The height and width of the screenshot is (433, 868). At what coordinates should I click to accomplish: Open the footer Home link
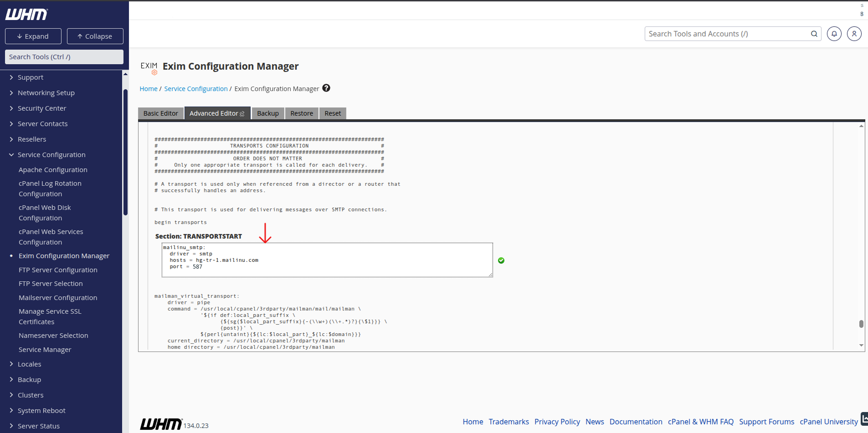point(473,422)
